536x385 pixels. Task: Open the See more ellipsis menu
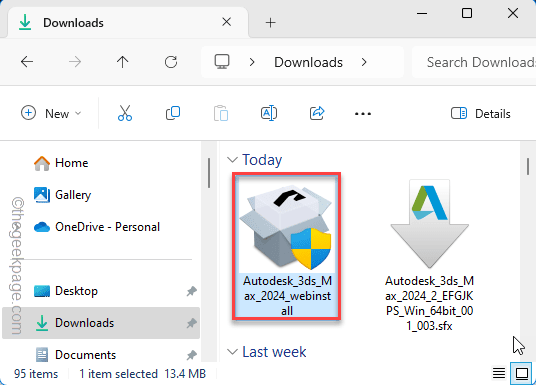[x=363, y=114]
